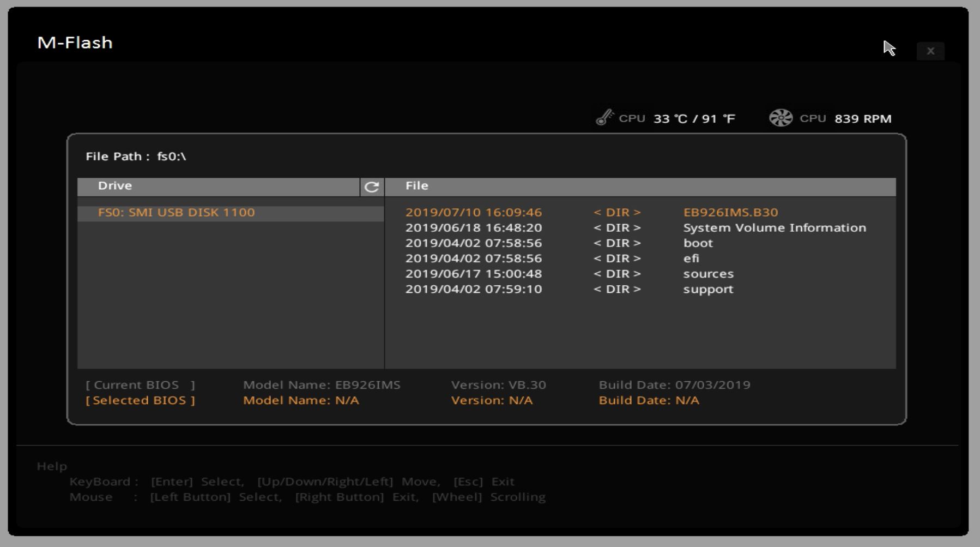Open the sources directory
980x547 pixels.
click(708, 274)
